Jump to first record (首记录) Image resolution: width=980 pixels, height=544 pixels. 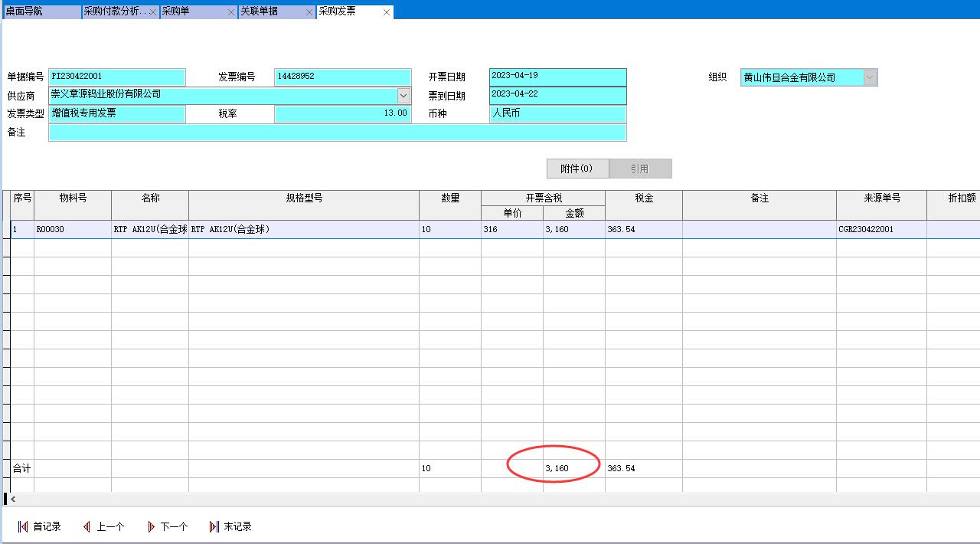click(39, 527)
